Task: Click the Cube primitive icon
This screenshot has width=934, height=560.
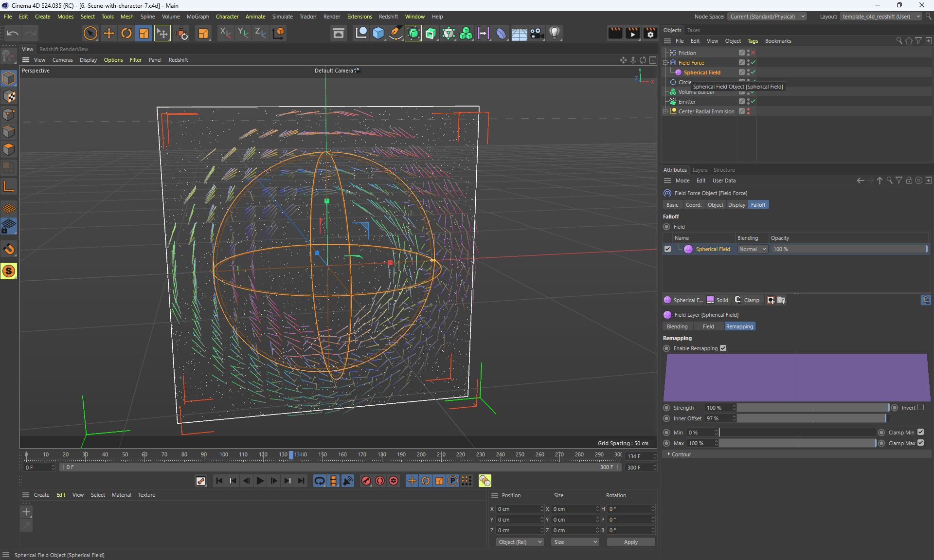Action: click(x=378, y=33)
